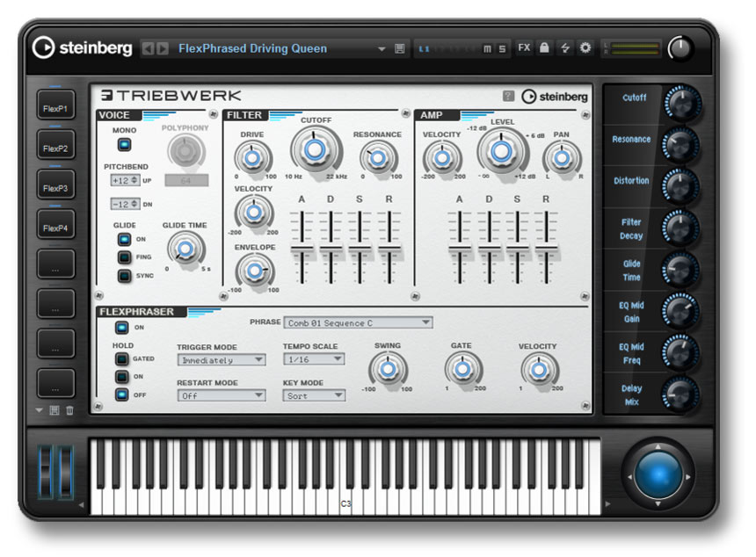Click the Glide Time knob
This screenshot has width=756, height=557.
[x=185, y=250]
